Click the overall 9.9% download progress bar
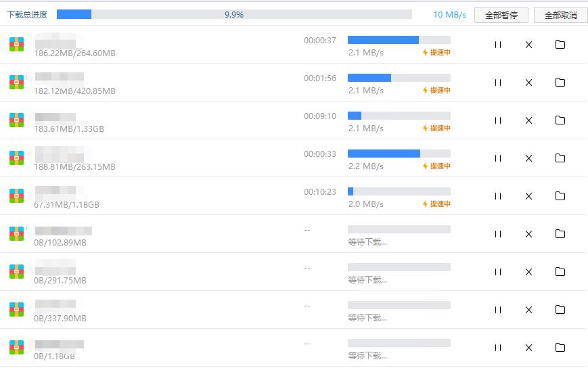588x370 pixels. click(234, 14)
